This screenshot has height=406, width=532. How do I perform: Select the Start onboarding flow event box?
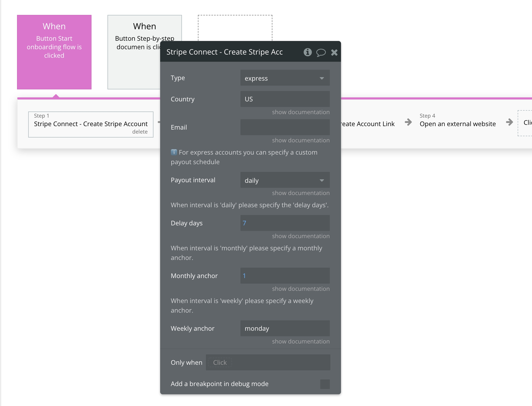(54, 52)
